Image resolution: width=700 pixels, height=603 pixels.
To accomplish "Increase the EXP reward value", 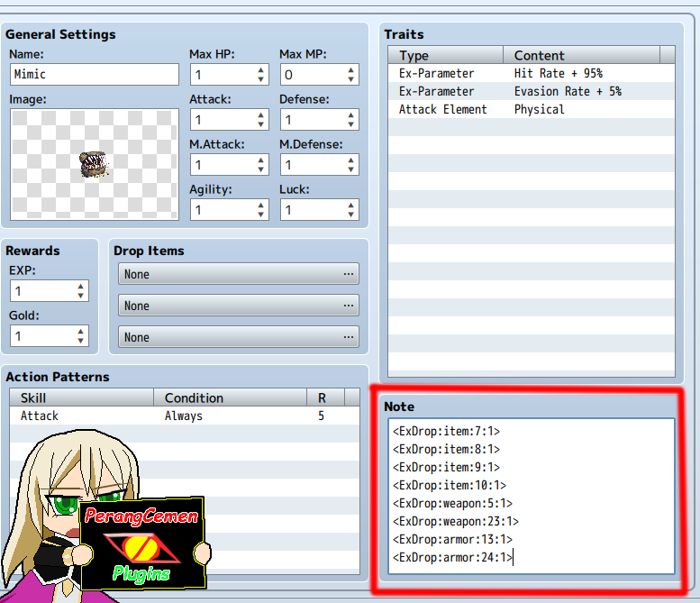I will coord(80,287).
